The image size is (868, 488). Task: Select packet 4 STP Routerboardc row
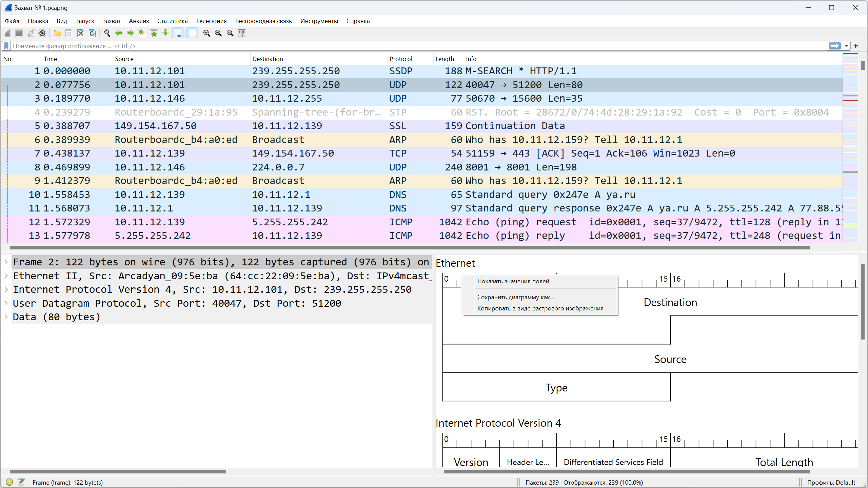(422, 113)
